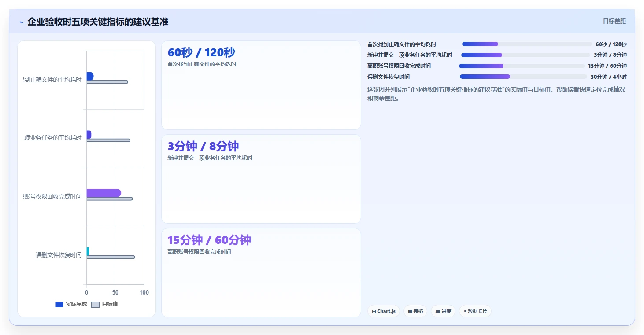This screenshot has height=335, width=644.
Task: Click the 15分钟 / 60分钟 value in progress list
Action: [607, 66]
